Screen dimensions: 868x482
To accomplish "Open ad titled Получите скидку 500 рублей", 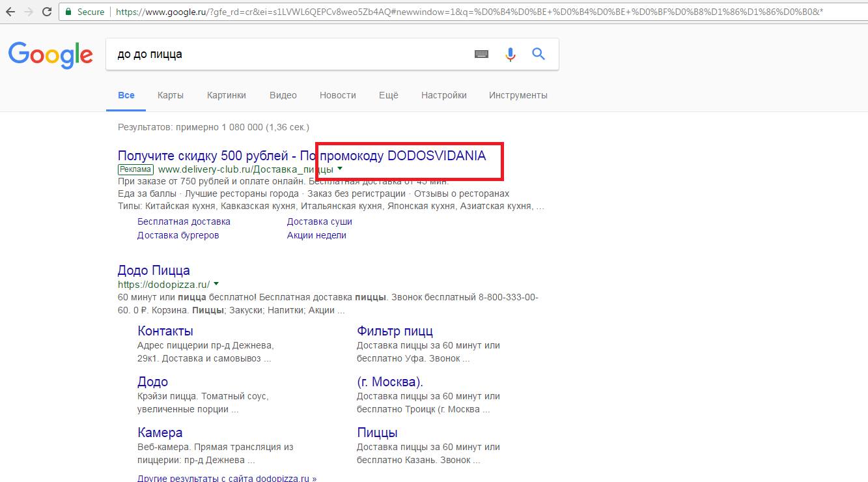I will (301, 156).
